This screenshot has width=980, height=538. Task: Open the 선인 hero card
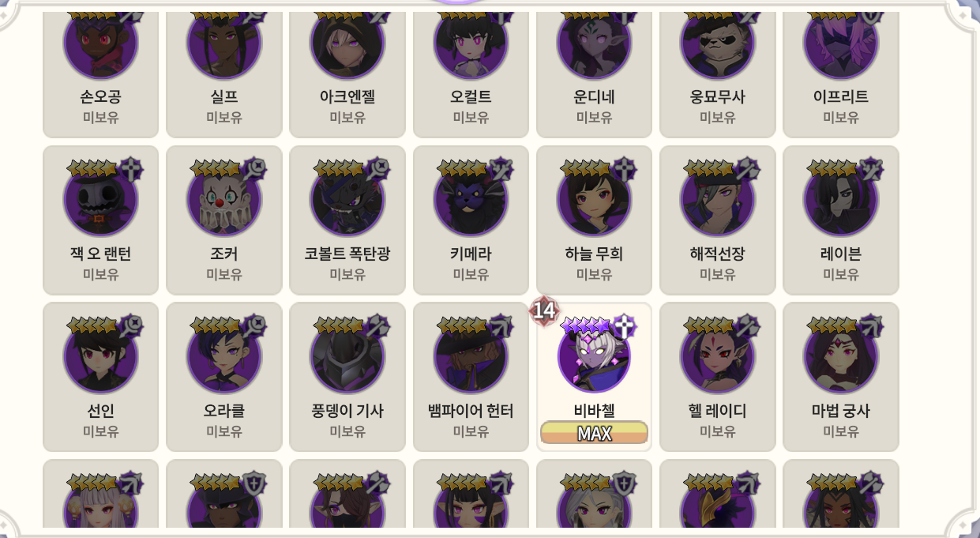[x=100, y=377]
